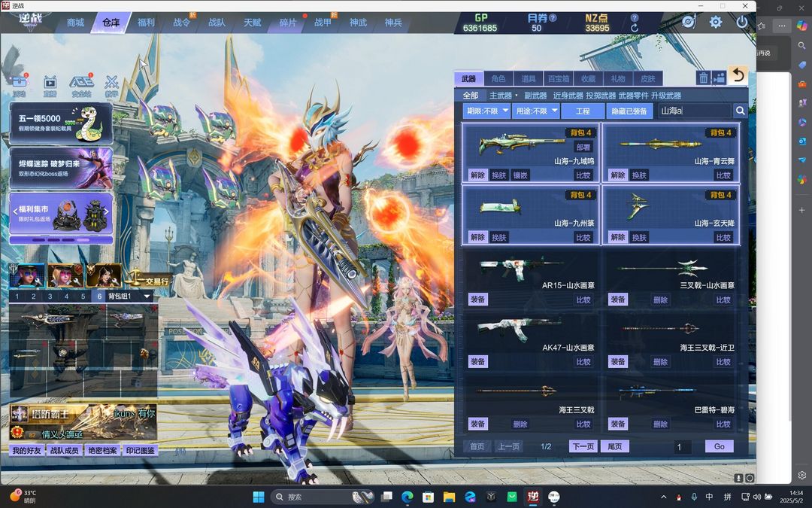The height and width of the screenshot is (508, 812).
Task: Open the 战令 top menu
Action: point(181,23)
